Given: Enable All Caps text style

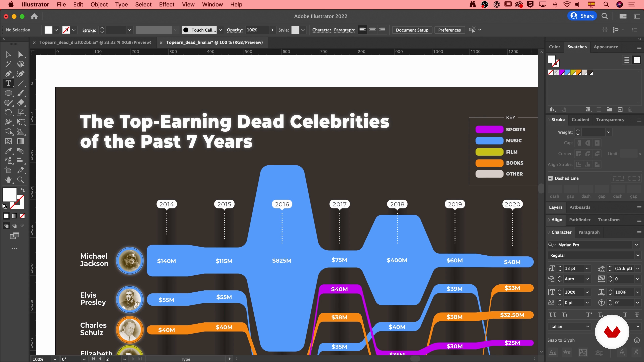Looking at the screenshot, I should [552, 315].
